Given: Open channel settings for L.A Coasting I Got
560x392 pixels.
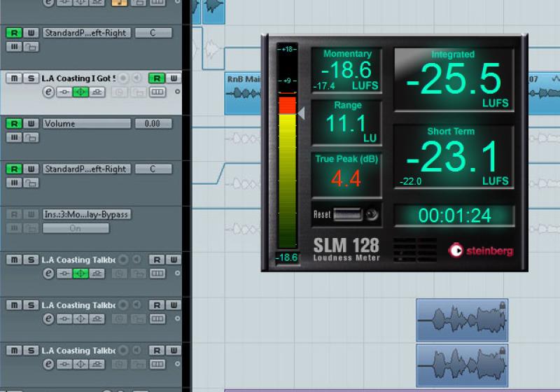Looking at the screenshot, I should point(48,92).
